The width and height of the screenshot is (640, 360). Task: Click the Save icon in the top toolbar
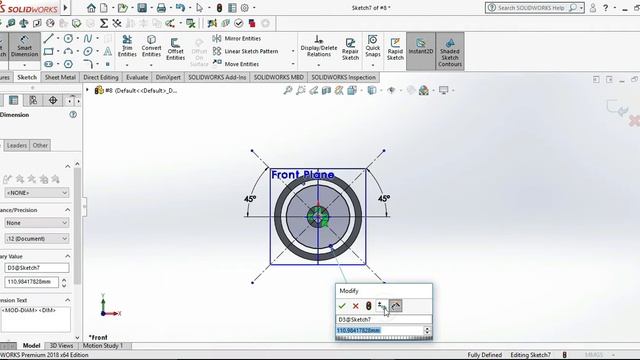coord(142,8)
